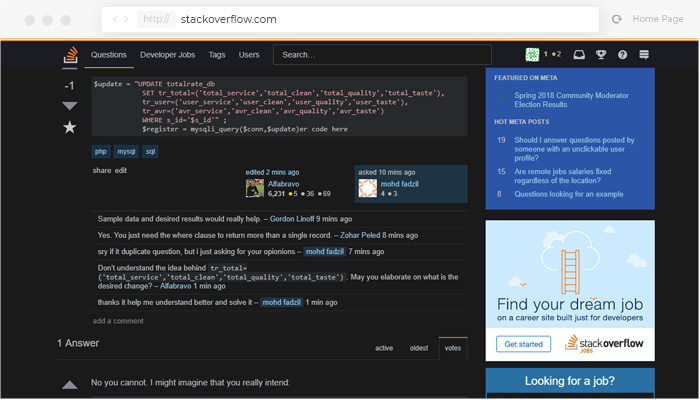Image resolution: width=700 pixels, height=400 pixels.
Task: Click 'Find your dream job' ad headline
Action: (570, 304)
